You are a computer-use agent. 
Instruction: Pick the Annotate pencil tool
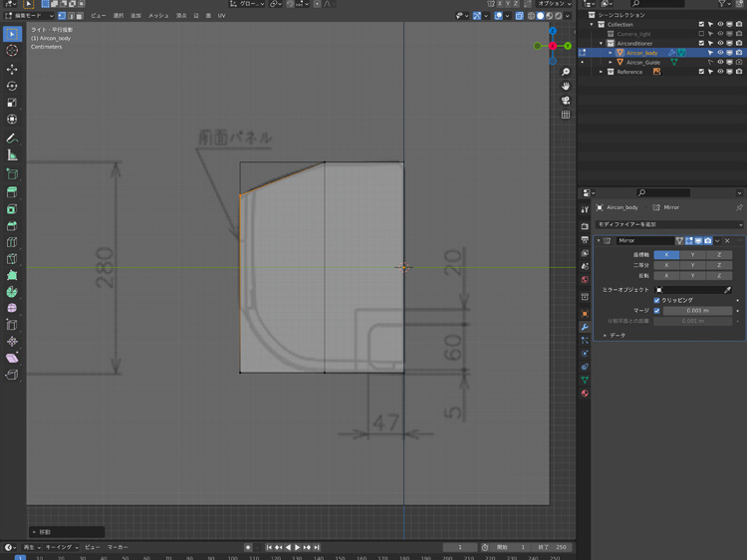click(x=12, y=139)
